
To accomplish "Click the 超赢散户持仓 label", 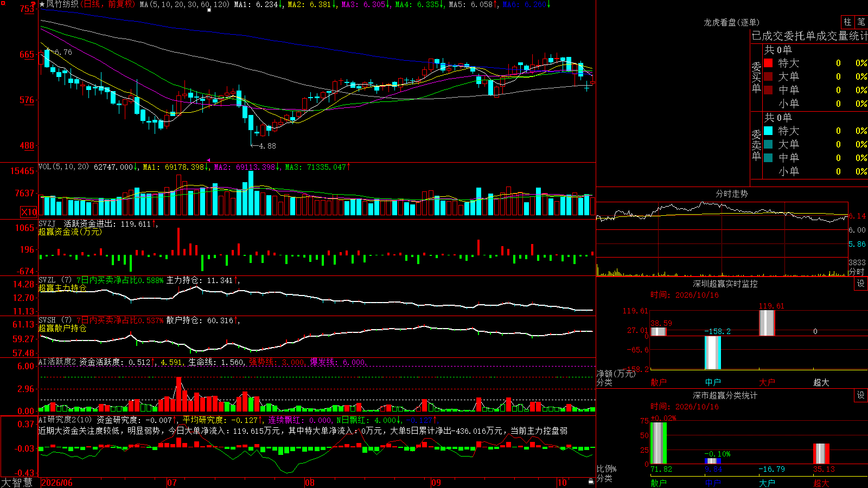I will (x=62, y=328).
